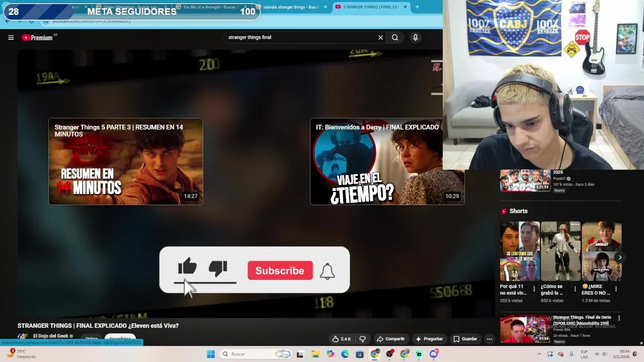The width and height of the screenshot is (644, 362).
Task: Show next Shorts with the arrow
Action: coord(620,257)
